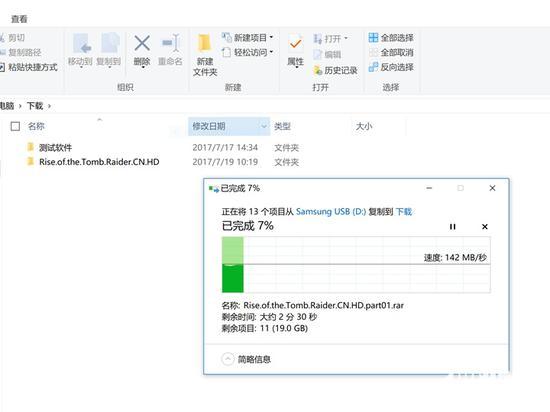
Task: Click Select all (全部选择) icon
Action: (373, 38)
